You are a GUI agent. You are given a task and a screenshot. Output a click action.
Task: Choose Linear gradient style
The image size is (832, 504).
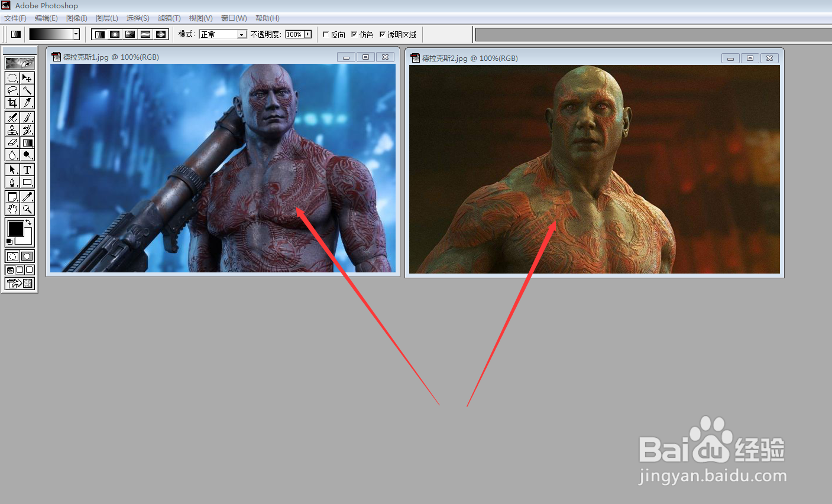click(x=99, y=34)
